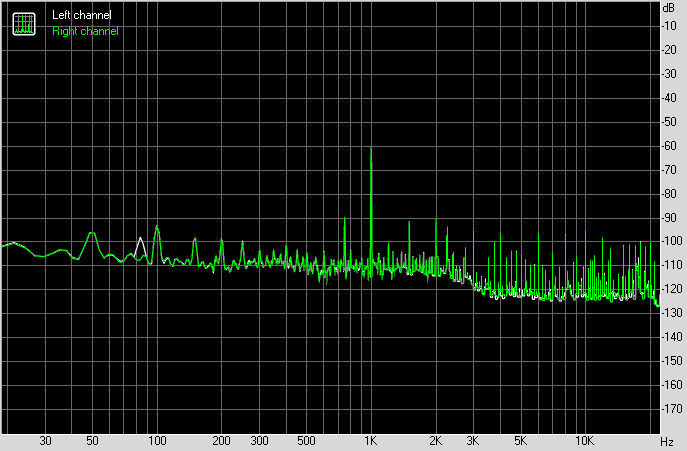Click the -50 dB scale label

669,122
